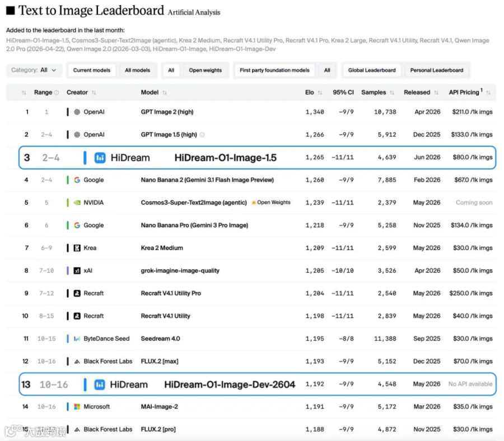Screen dimensions: 504x441
Task: Show the Range column info icon
Action: (x=57, y=92)
